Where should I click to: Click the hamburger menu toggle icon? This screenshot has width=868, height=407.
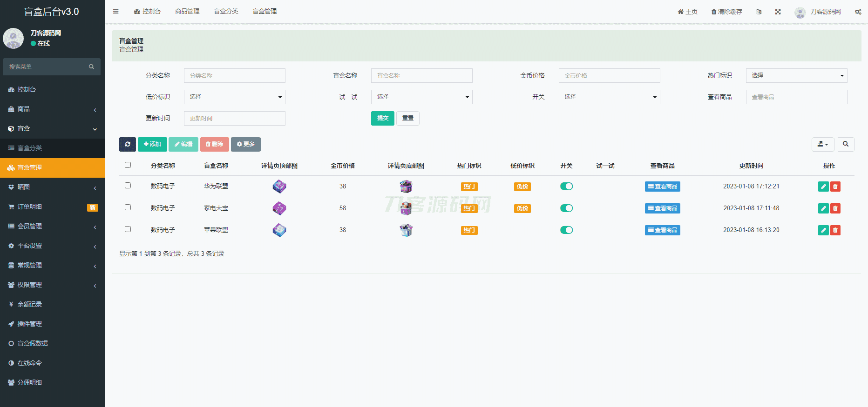[x=116, y=12]
